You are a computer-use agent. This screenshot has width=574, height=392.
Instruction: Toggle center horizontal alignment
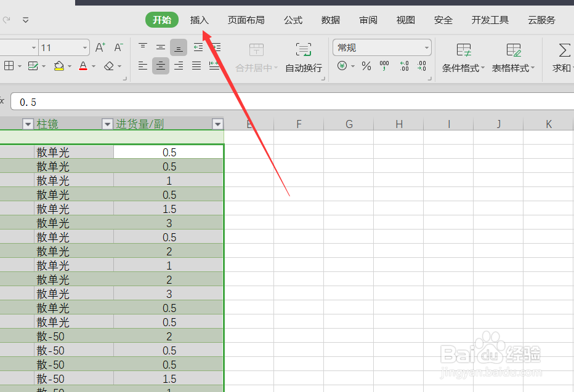point(160,66)
